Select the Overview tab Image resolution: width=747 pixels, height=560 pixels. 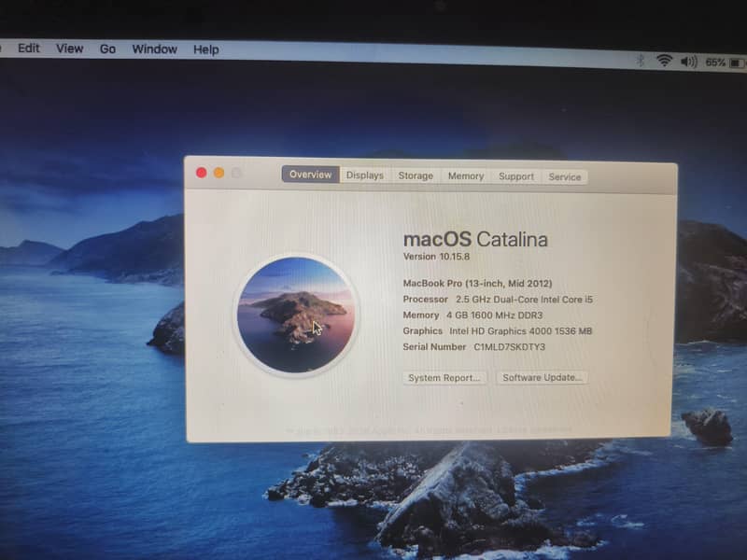tap(310, 175)
